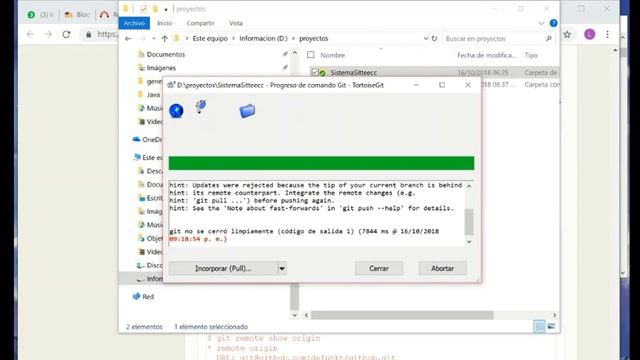Image resolution: width=640 pixels, height=360 pixels.
Task: Click the padlock icon in browser address bar
Action: click(89, 35)
